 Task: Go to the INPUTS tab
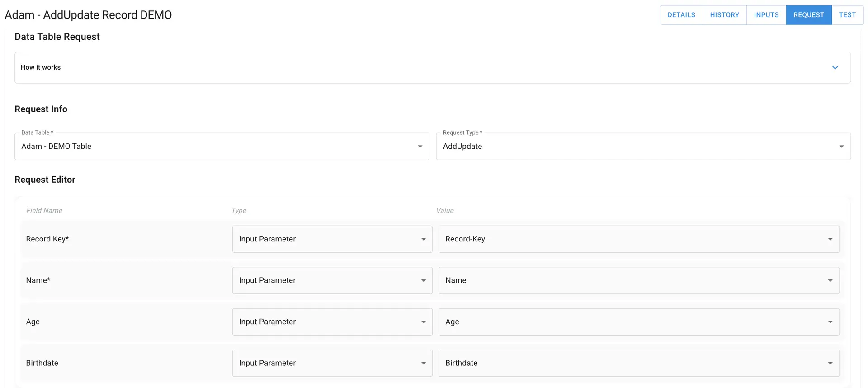(766, 15)
